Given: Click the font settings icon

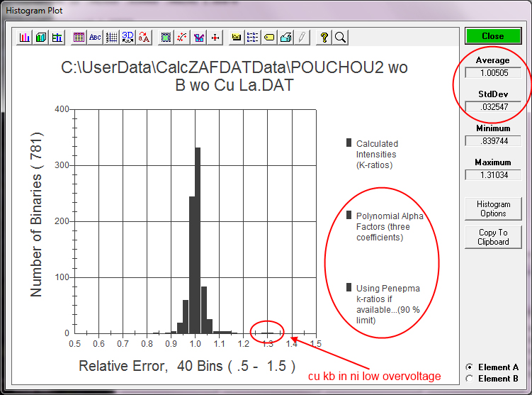Looking at the screenshot, I should [144, 37].
